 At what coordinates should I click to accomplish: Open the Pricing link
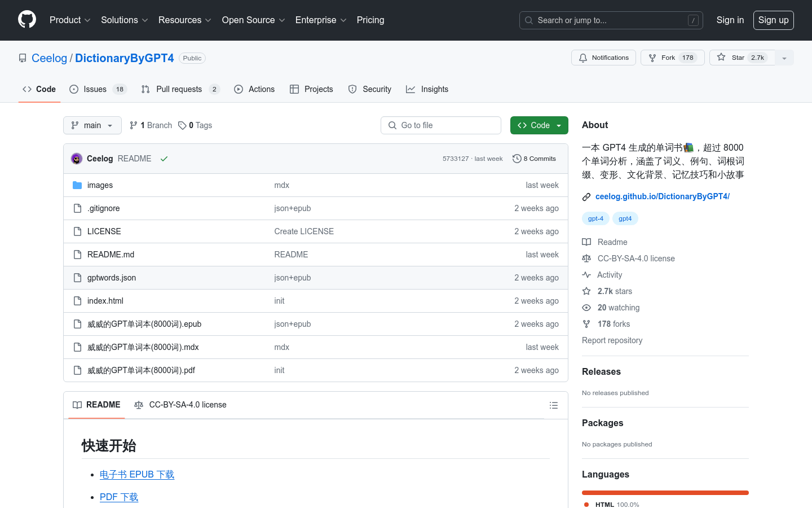(370, 20)
